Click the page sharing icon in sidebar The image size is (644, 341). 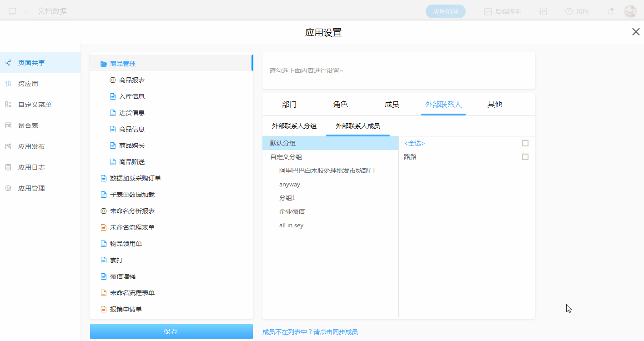tap(8, 63)
